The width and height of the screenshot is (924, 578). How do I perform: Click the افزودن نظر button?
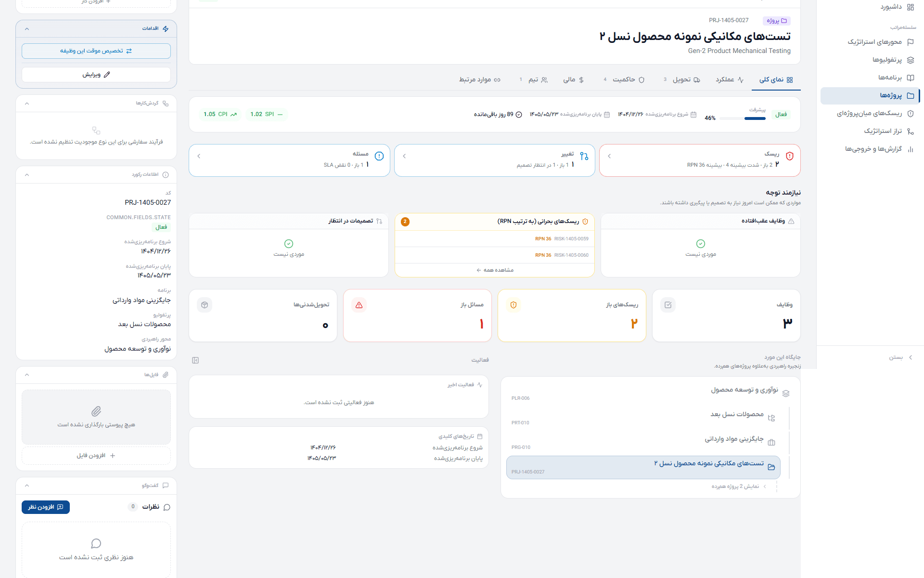(x=46, y=507)
